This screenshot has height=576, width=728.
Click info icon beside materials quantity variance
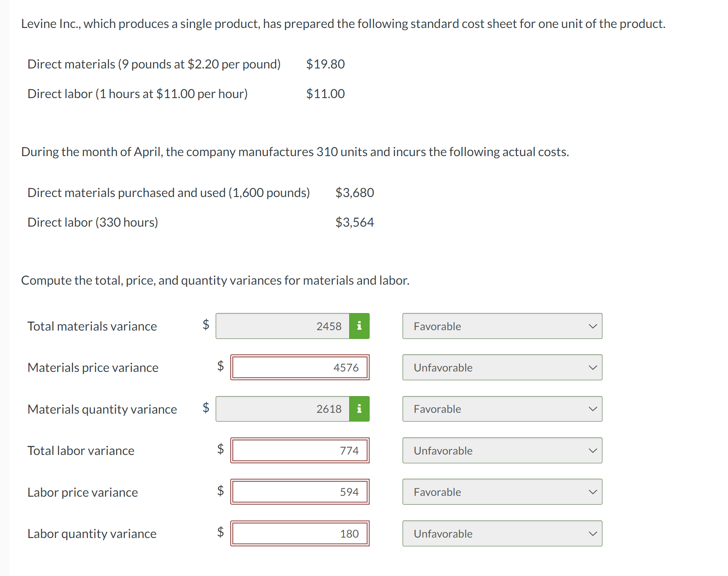tap(359, 409)
